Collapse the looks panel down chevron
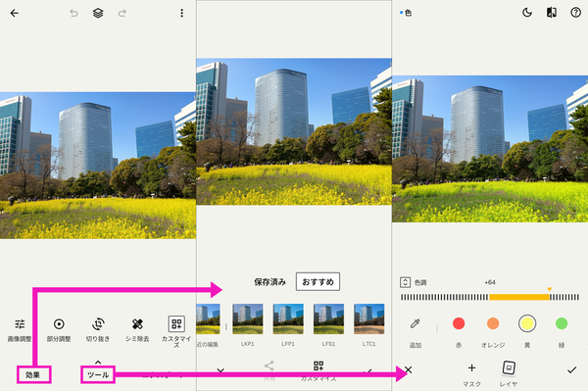Screen dimensions: 588x391 pyautogui.click(x=220, y=370)
